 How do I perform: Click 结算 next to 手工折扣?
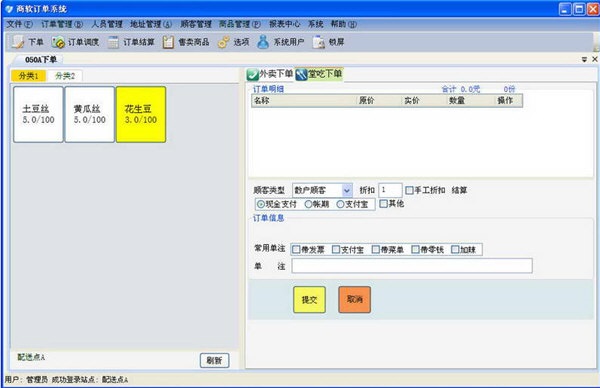[459, 190]
